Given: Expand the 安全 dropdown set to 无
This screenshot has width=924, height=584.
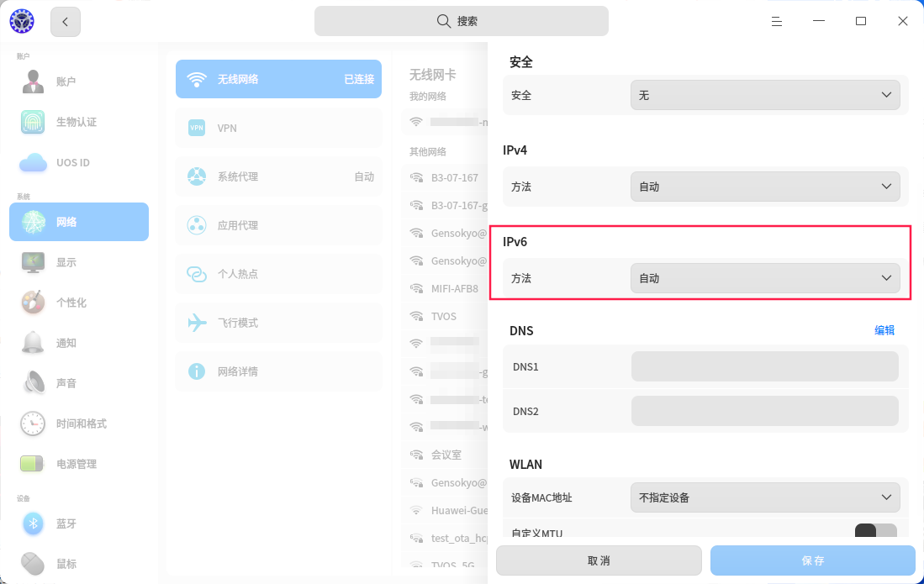Looking at the screenshot, I should (x=765, y=95).
